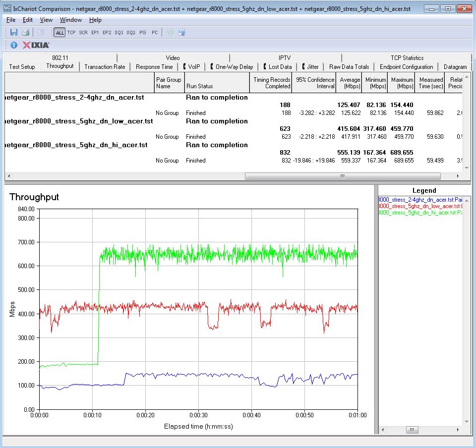Click the results table horizontal scrollbar thumb

343,176
